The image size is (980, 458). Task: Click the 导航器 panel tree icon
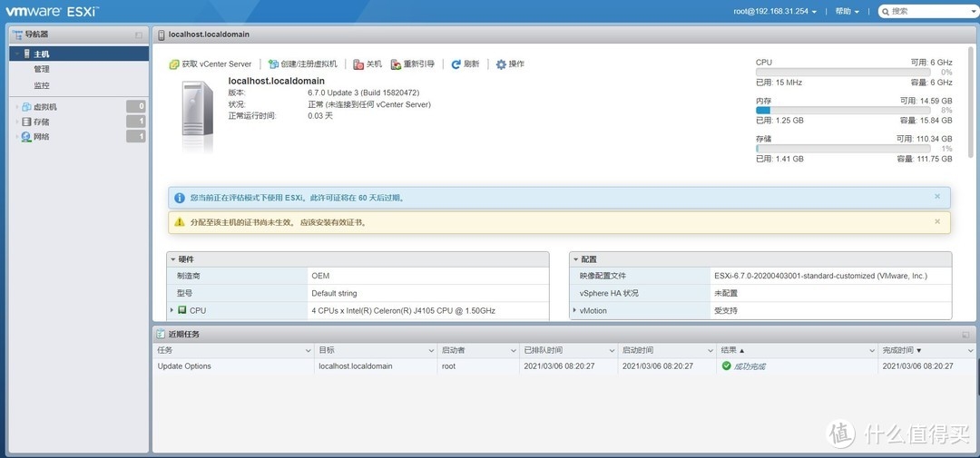click(17, 34)
